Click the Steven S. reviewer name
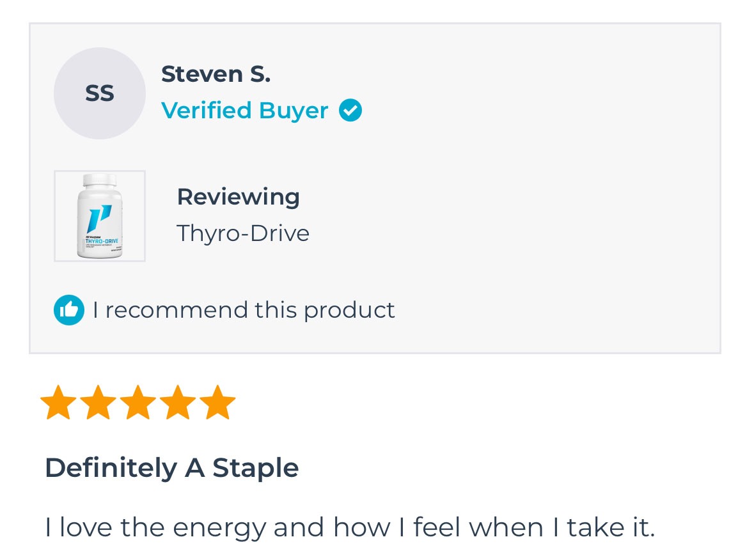 (216, 74)
